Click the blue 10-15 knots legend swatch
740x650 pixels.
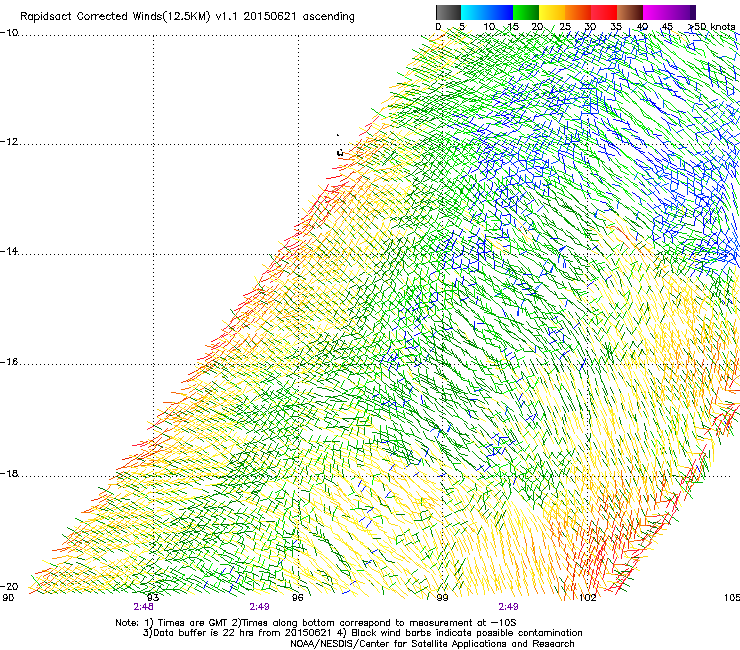coord(500,12)
